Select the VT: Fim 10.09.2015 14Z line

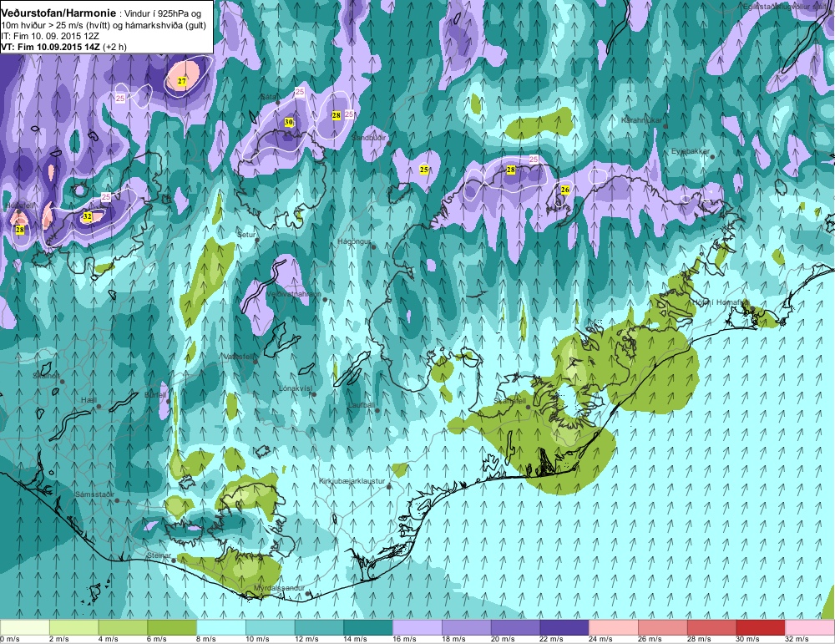[x=64, y=47]
